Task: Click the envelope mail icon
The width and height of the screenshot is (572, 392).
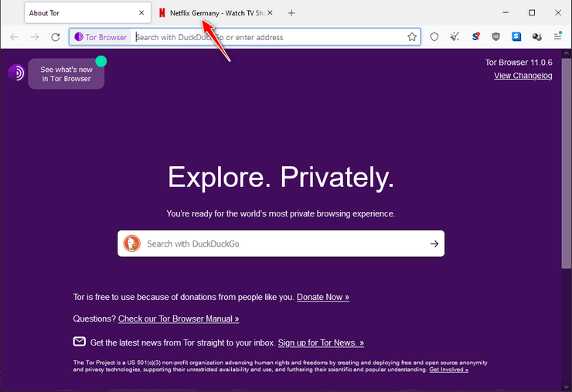Action: click(80, 342)
